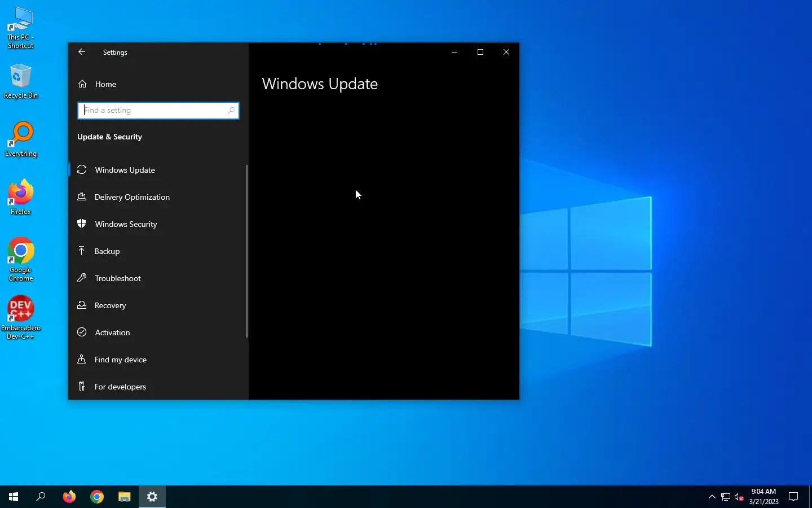This screenshot has height=508, width=812.
Task: Click the Windows Security shield icon
Action: [x=82, y=224]
